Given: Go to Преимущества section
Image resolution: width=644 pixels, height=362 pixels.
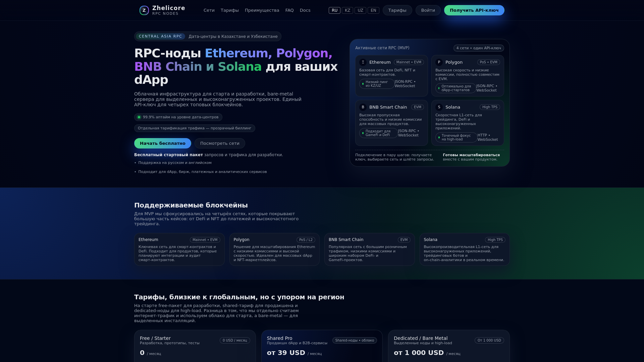Looking at the screenshot, I should pos(262,10).
